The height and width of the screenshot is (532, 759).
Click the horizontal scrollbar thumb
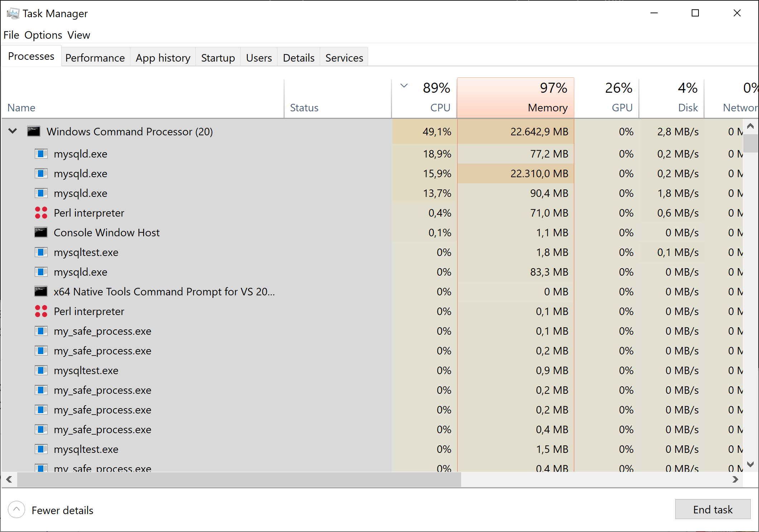click(238, 479)
